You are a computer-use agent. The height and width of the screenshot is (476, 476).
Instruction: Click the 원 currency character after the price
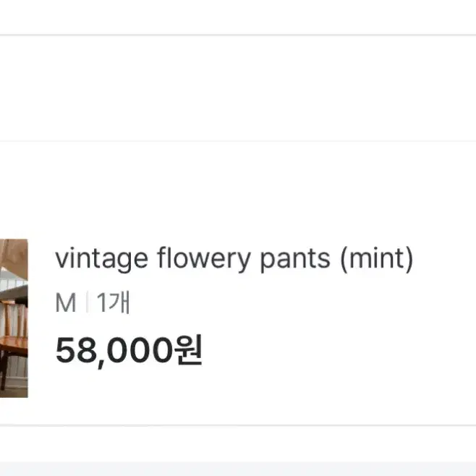pyautogui.click(x=188, y=349)
